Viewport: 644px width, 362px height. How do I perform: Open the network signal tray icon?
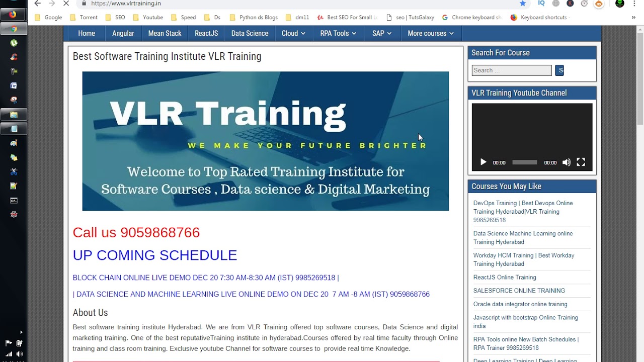click(8, 354)
